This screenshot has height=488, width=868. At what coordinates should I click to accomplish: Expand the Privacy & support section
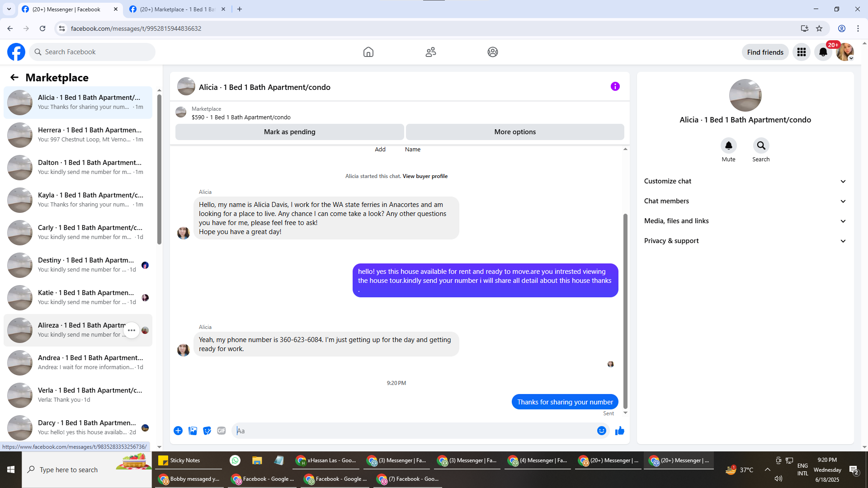pyautogui.click(x=745, y=241)
